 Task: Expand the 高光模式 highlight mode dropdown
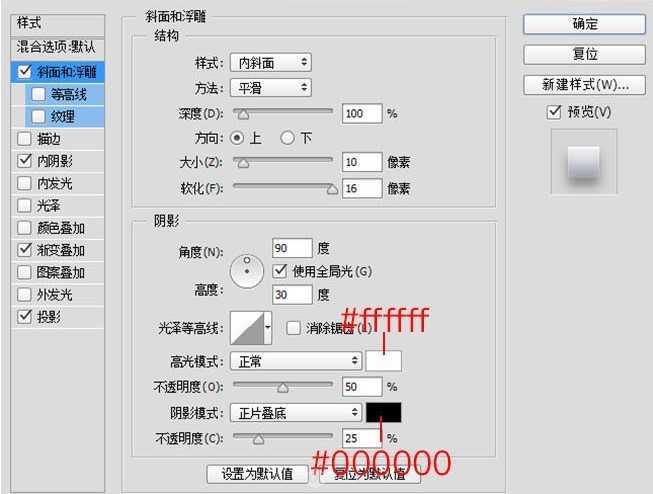click(295, 361)
